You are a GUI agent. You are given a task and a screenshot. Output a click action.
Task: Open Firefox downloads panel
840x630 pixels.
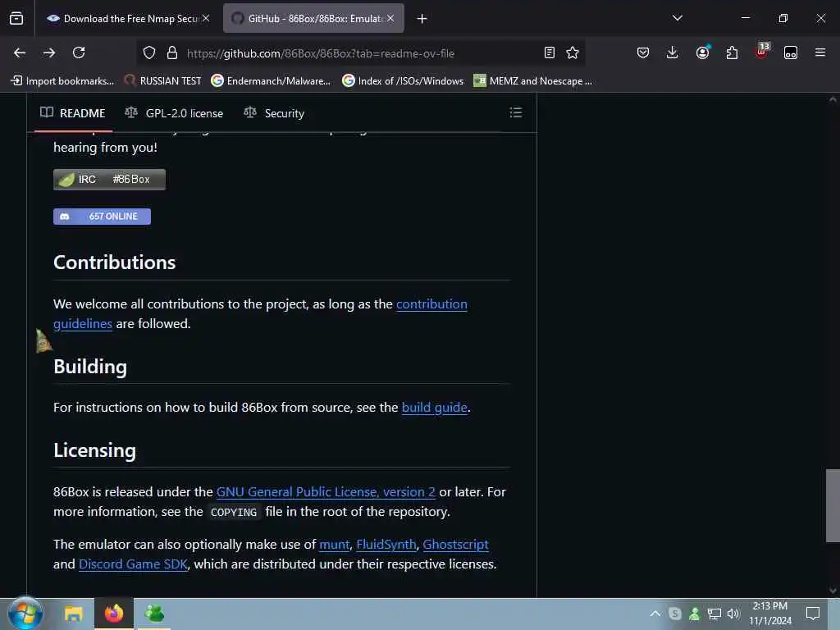(x=672, y=52)
